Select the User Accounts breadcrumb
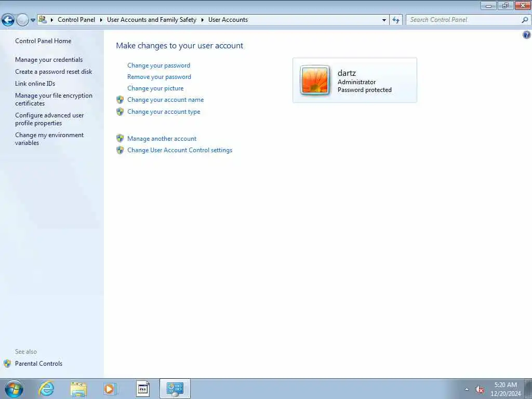The image size is (532, 399). click(x=228, y=20)
